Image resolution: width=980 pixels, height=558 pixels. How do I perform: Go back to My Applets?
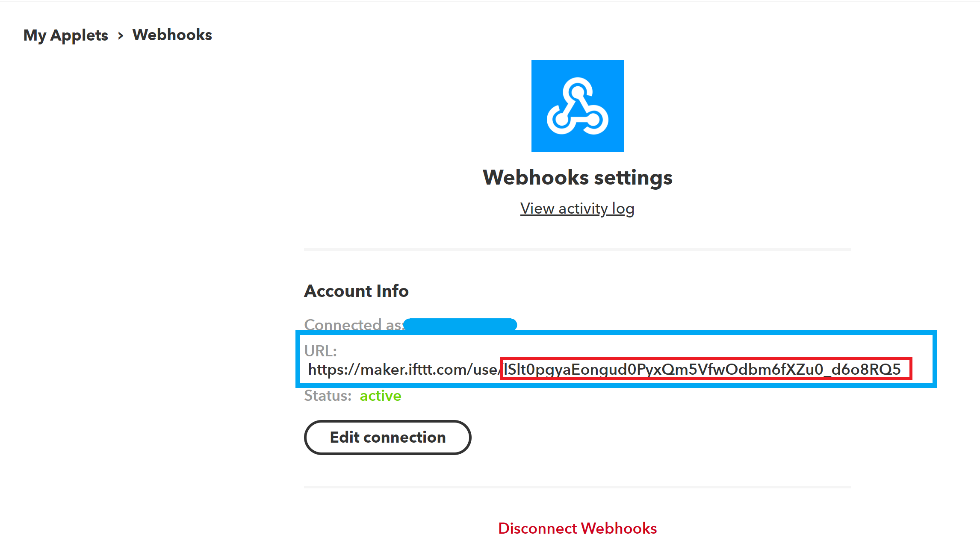point(66,35)
